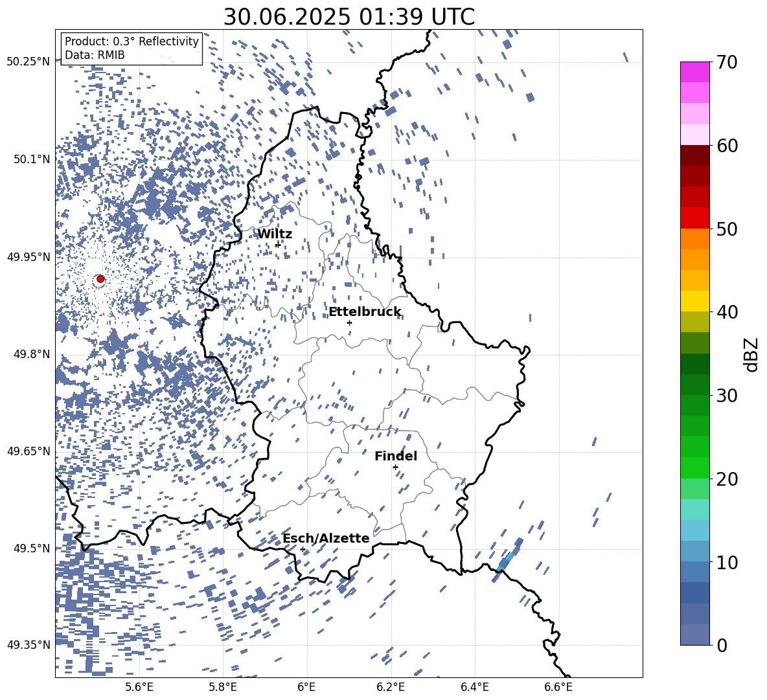Click the Product: 0.3° Reflectivity text
The width and height of the screenshot is (767, 700).
pyautogui.click(x=132, y=41)
